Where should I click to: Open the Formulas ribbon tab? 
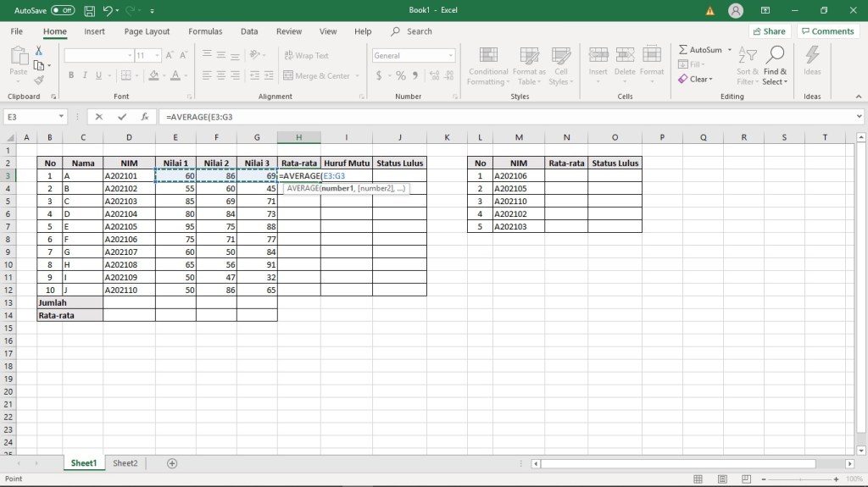tap(205, 31)
